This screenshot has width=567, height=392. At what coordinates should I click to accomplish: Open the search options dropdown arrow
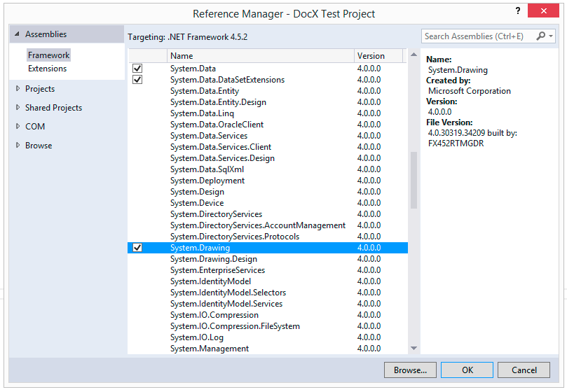[x=551, y=36]
